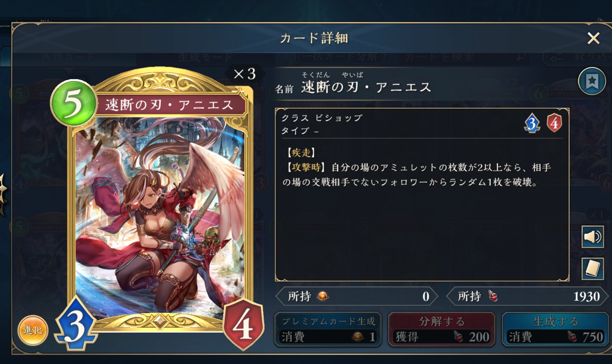Tap the orange 進化 evolve button
The height and width of the screenshot is (364, 612).
pyautogui.click(x=32, y=330)
